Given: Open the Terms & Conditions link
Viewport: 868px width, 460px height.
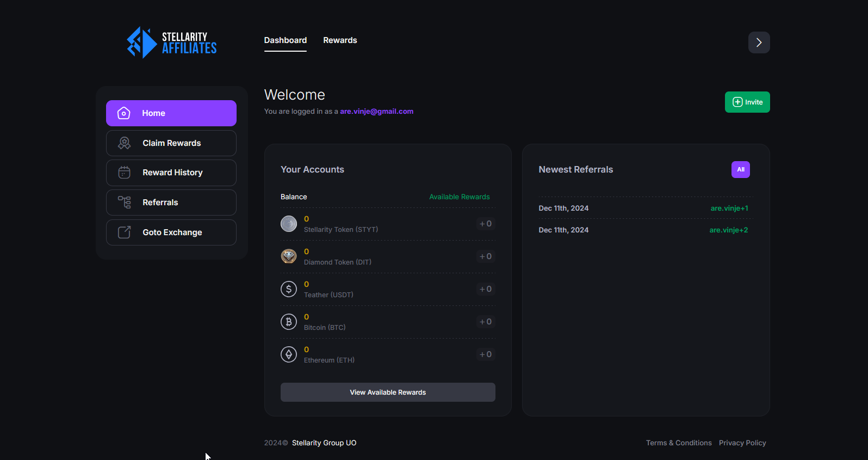Looking at the screenshot, I should (x=679, y=443).
